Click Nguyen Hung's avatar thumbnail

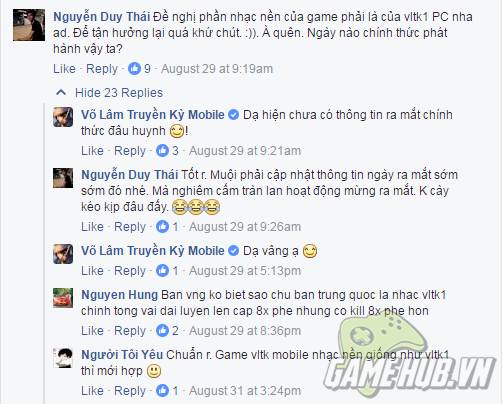pyautogui.click(x=63, y=298)
